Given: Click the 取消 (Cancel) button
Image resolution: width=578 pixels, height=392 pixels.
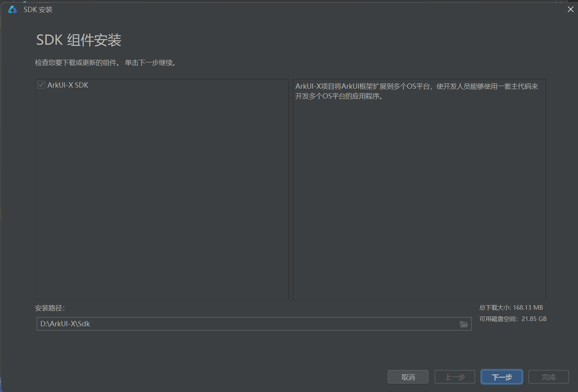Looking at the screenshot, I should [x=408, y=377].
